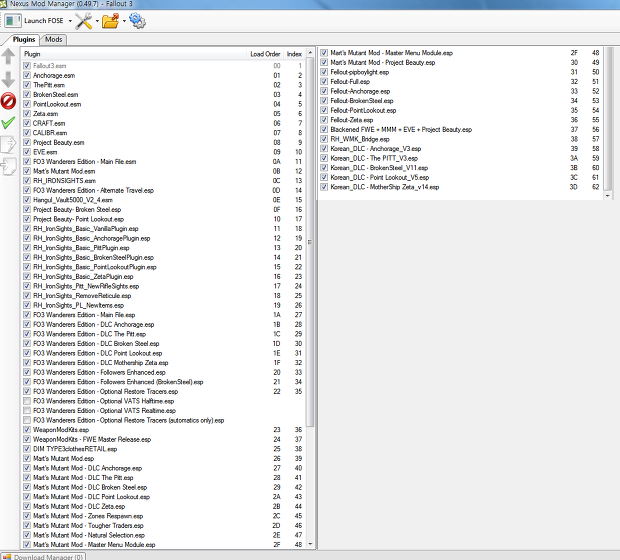Click the right plugin list scroll down arrow

(608, 196)
